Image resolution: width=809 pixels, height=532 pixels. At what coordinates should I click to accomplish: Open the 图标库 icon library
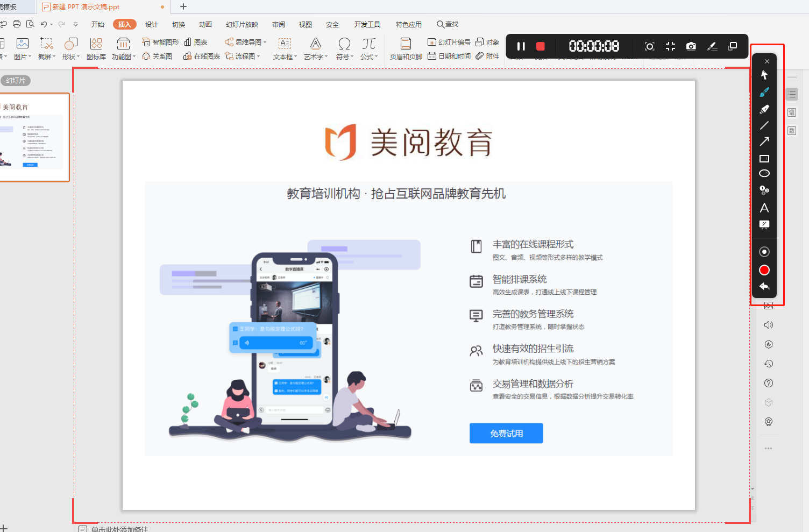point(96,49)
